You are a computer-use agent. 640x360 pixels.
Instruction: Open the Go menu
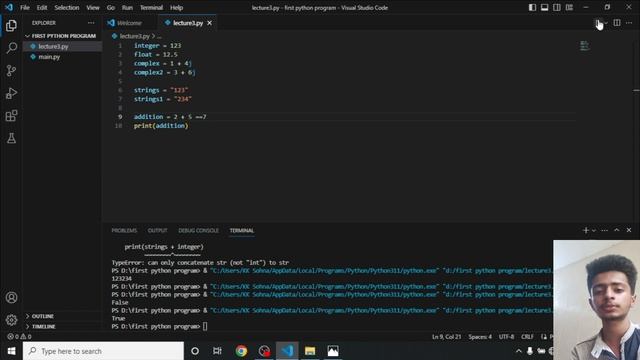point(111,7)
